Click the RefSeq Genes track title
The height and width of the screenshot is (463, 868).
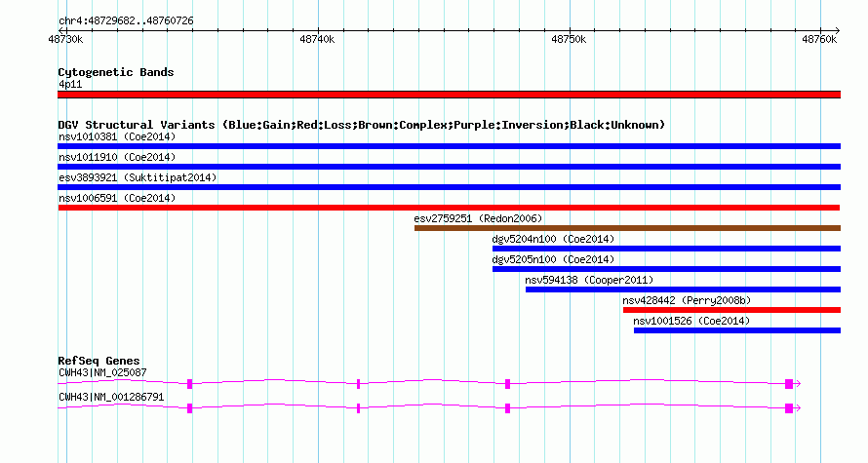pos(99,361)
